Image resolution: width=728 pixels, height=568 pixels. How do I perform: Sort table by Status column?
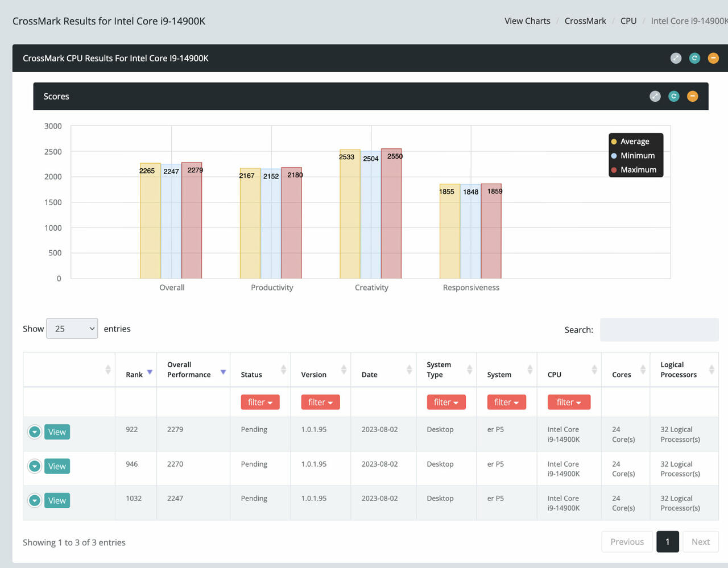[260, 370]
